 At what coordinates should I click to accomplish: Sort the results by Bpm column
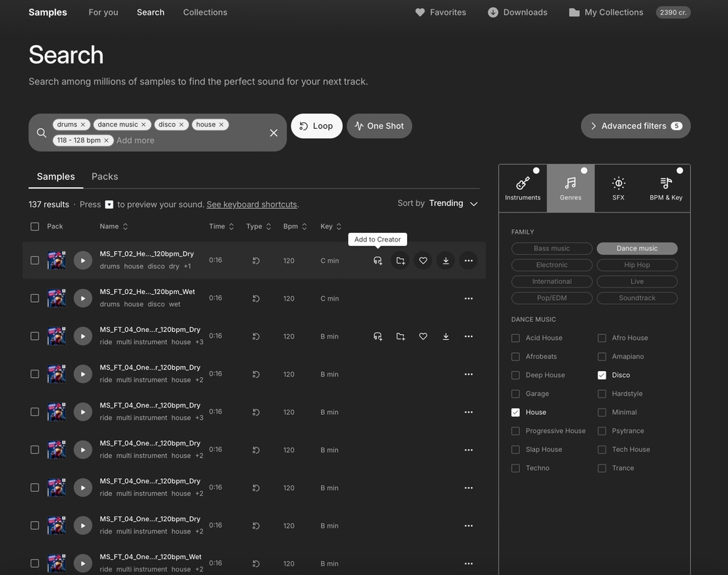pyautogui.click(x=295, y=226)
